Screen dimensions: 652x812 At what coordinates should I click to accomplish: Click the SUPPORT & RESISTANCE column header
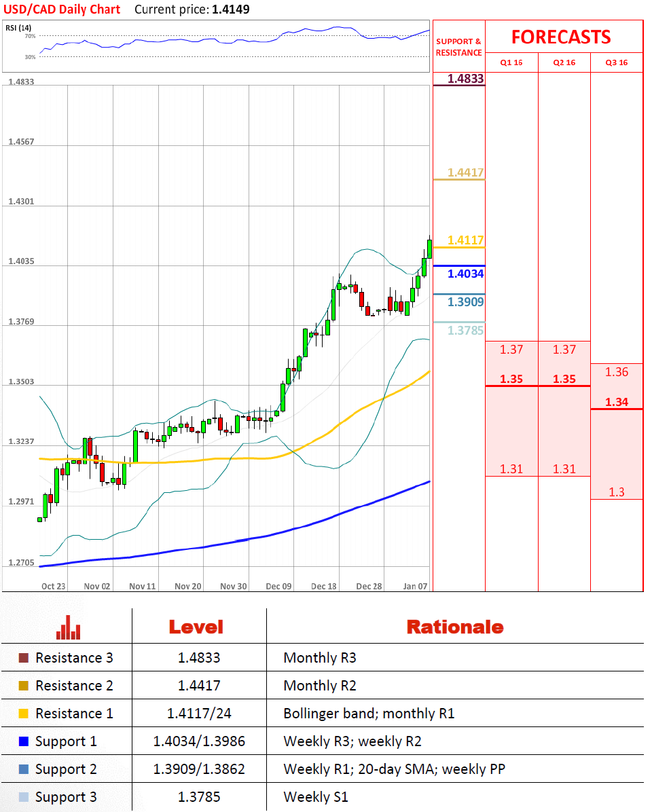(458, 47)
